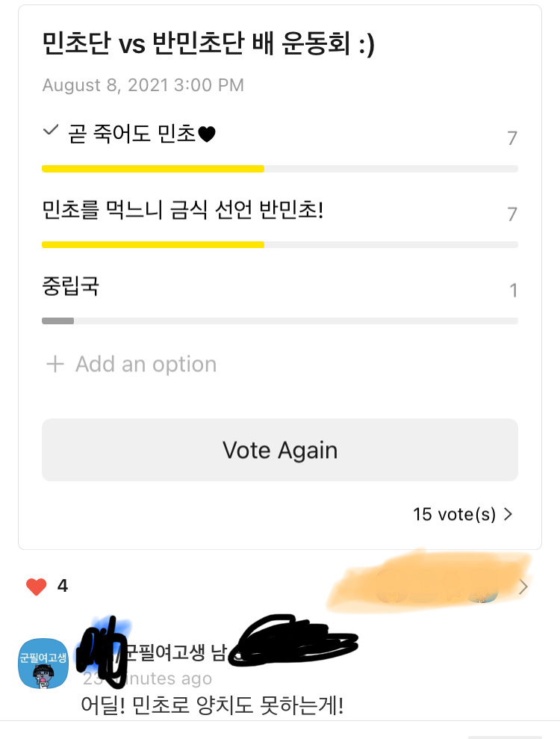Click the yellow bar under the 반민초 option
This screenshot has width=560, height=739.
click(153, 244)
